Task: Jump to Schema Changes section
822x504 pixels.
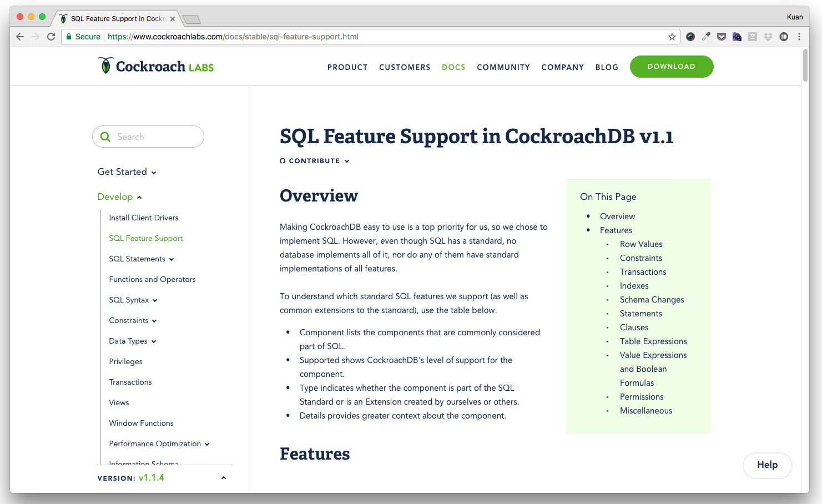Action: (x=652, y=300)
